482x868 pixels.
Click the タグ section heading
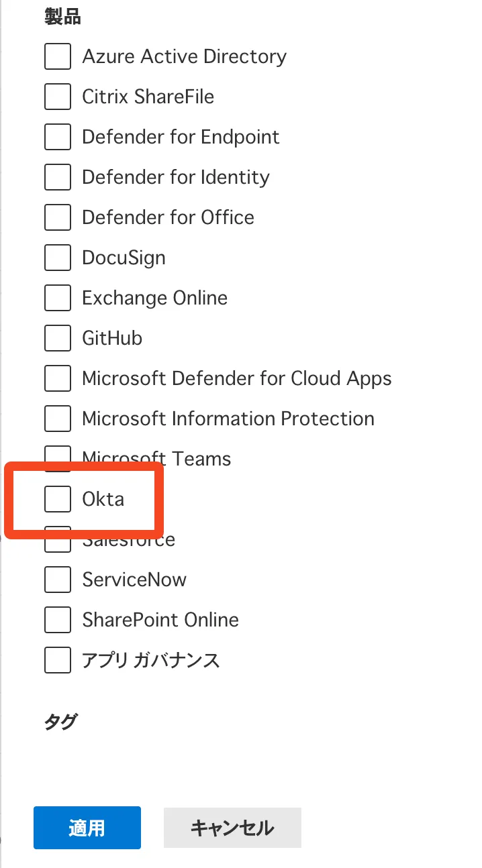[x=60, y=722]
